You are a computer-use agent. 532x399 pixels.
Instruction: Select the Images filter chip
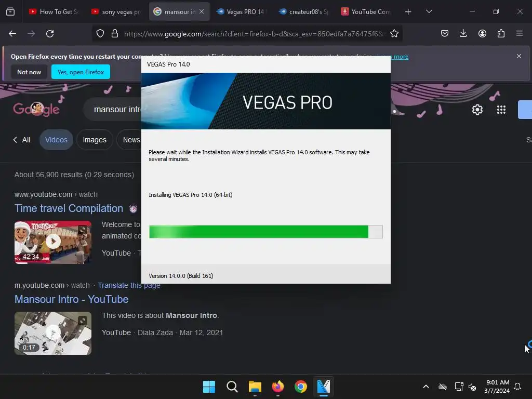click(x=95, y=140)
